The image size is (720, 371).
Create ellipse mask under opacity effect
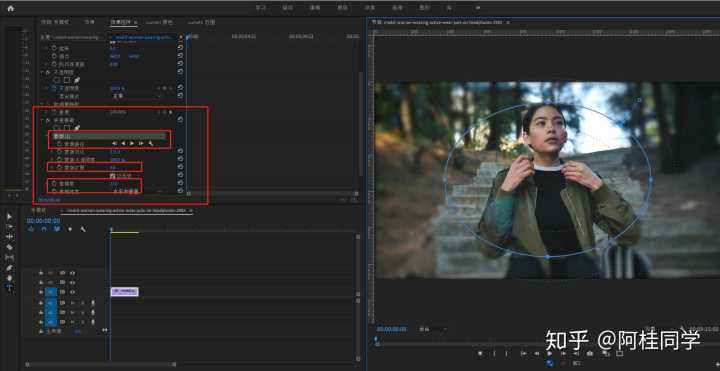pyautogui.click(x=57, y=80)
